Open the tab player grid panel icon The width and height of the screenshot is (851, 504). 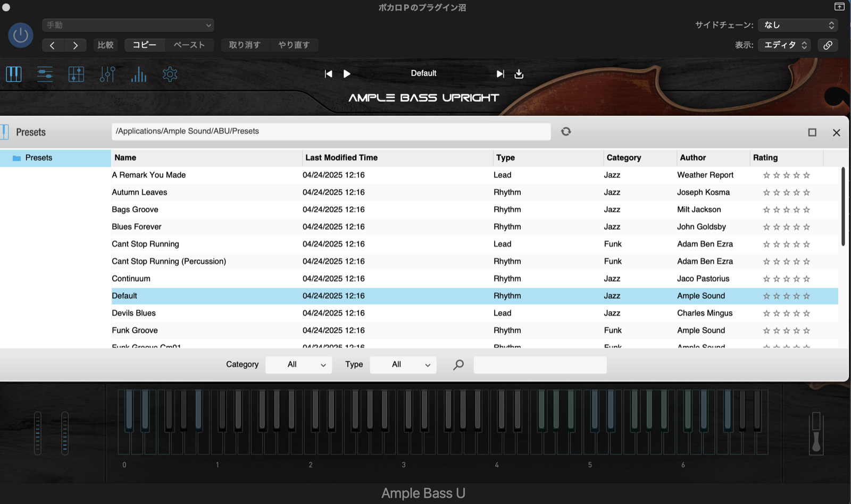tap(76, 74)
